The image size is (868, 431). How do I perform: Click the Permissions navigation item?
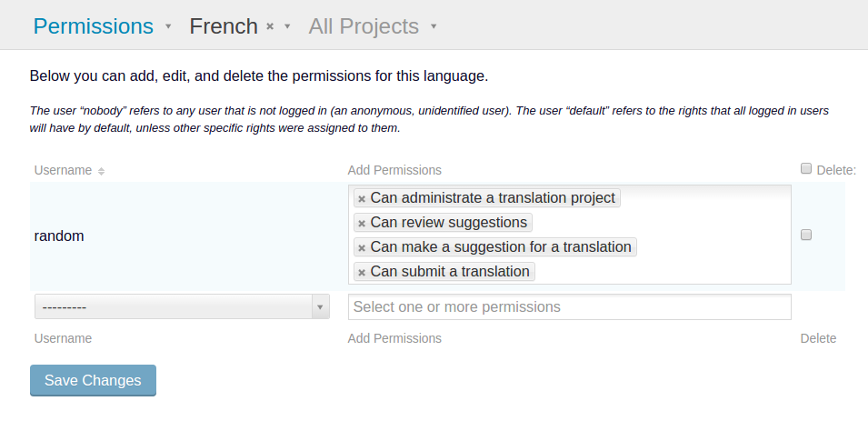[x=93, y=26]
